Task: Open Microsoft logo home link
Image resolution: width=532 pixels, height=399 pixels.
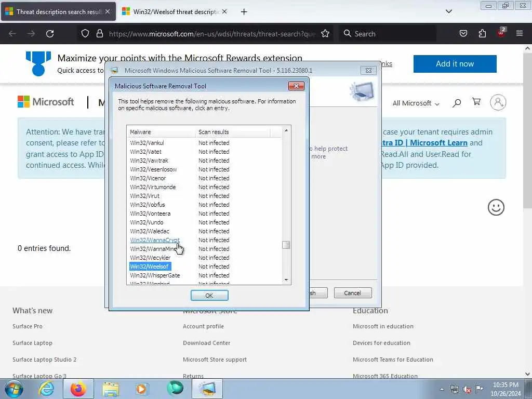Action: (46, 102)
